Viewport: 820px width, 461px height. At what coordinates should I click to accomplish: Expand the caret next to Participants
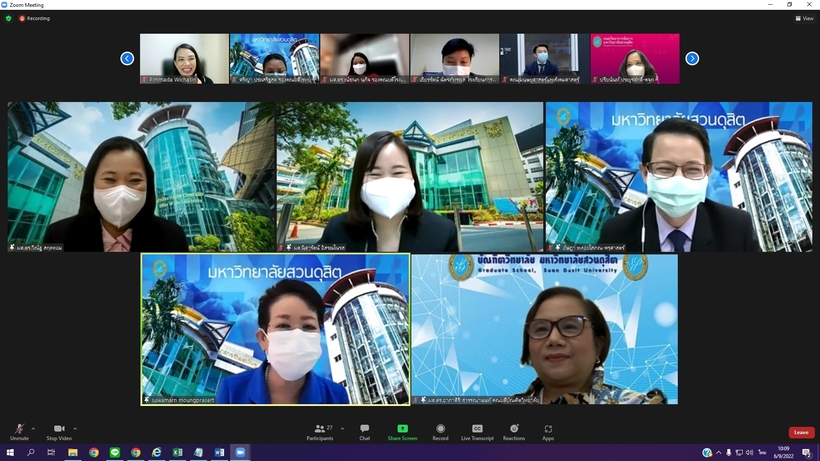(343, 429)
